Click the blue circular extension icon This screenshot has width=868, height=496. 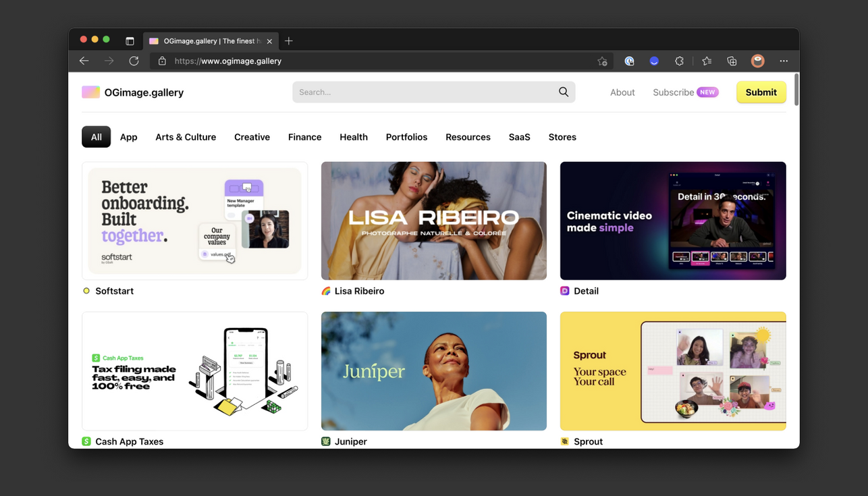654,61
